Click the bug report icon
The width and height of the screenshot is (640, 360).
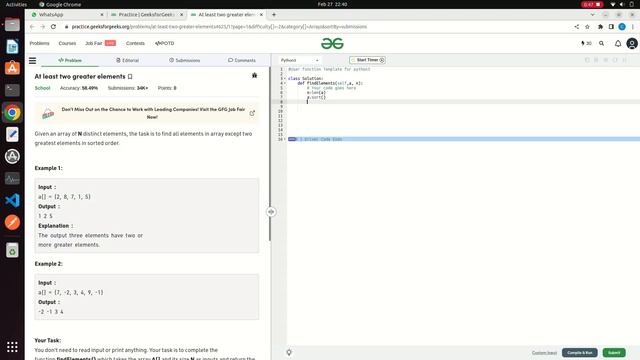coord(254,76)
